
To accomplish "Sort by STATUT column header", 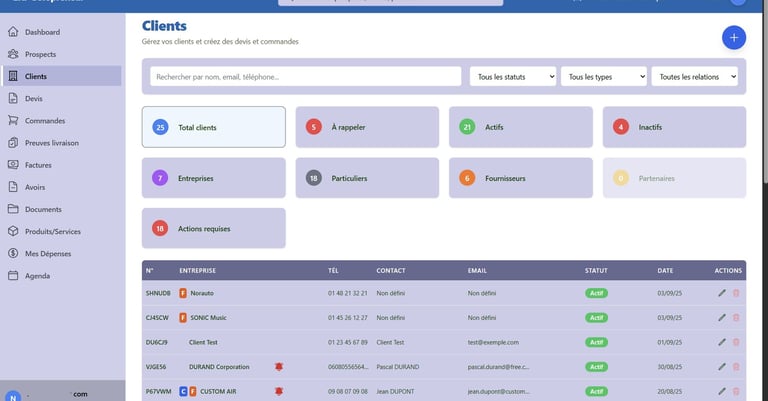I will pos(596,270).
